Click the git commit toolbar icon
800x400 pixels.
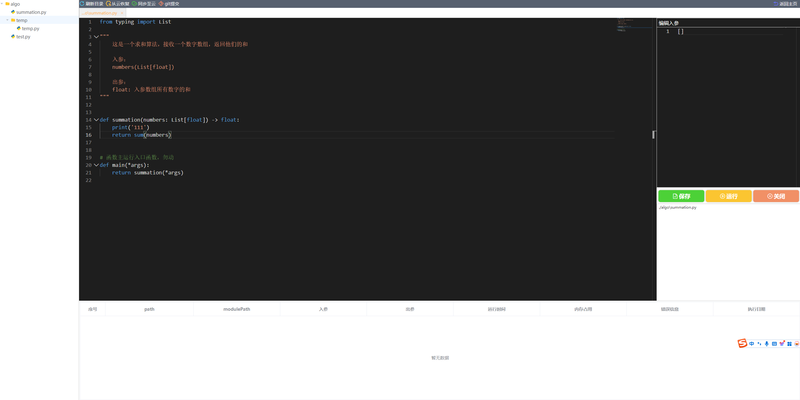point(161,4)
